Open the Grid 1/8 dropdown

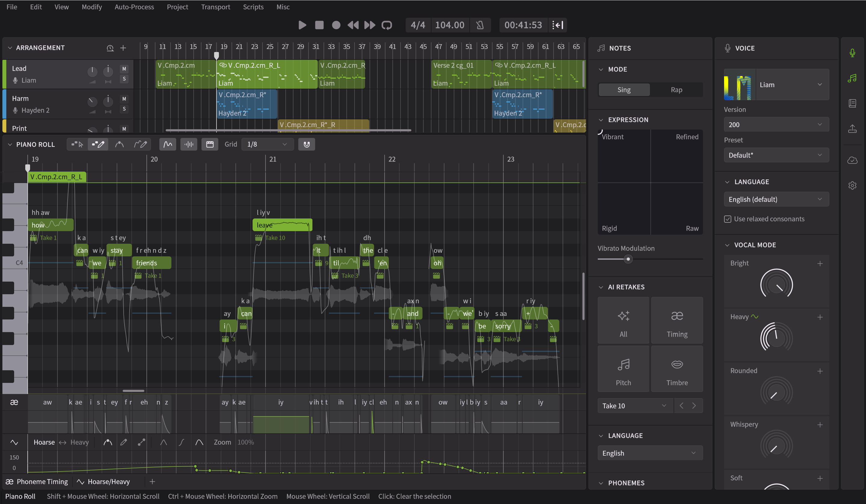[x=267, y=144]
